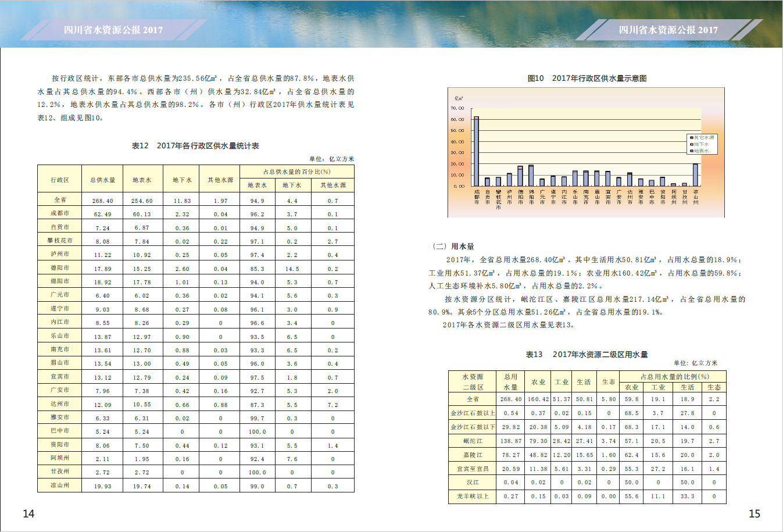Click the 成都市 row label in Table 12
Screen dimensions: 783x532
coord(60,213)
